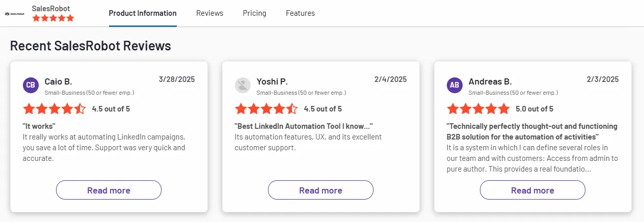Click the SalesRobot product name
Viewport: 644px width, 222px height.
pyautogui.click(x=51, y=9)
